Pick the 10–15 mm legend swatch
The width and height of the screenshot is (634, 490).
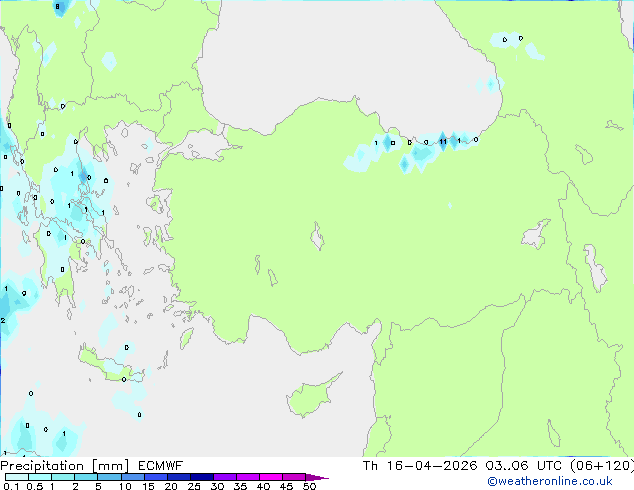[133, 477]
